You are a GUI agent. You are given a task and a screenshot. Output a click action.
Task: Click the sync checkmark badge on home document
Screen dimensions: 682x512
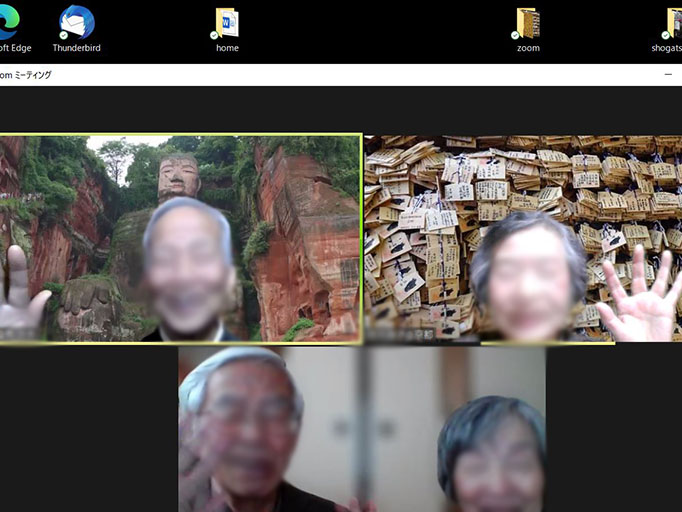click(x=215, y=35)
